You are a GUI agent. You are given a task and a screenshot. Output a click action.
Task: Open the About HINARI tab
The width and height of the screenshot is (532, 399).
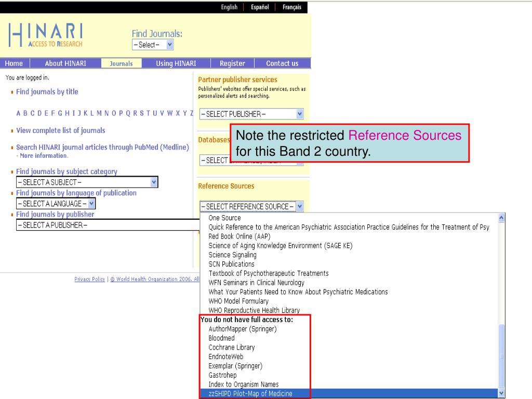(x=65, y=63)
